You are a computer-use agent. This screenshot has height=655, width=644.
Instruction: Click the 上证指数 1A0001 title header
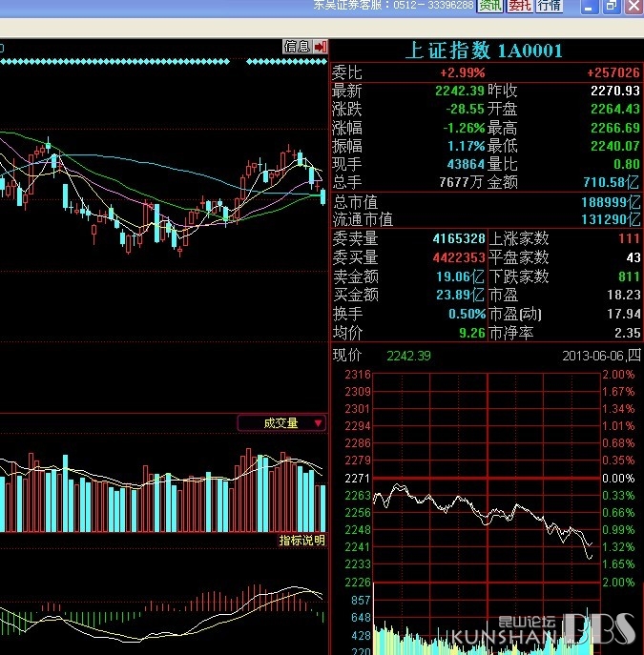click(485, 51)
